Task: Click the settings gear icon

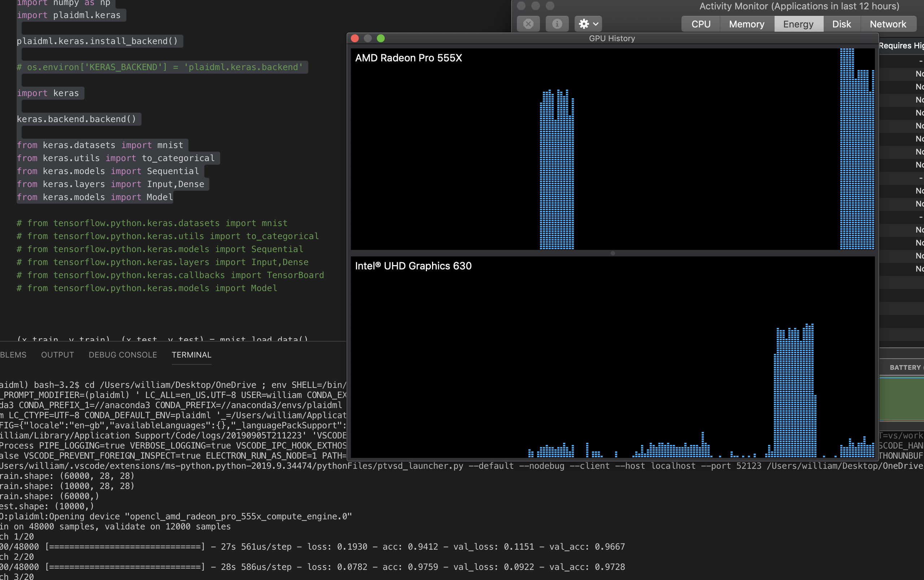Action: pos(584,24)
